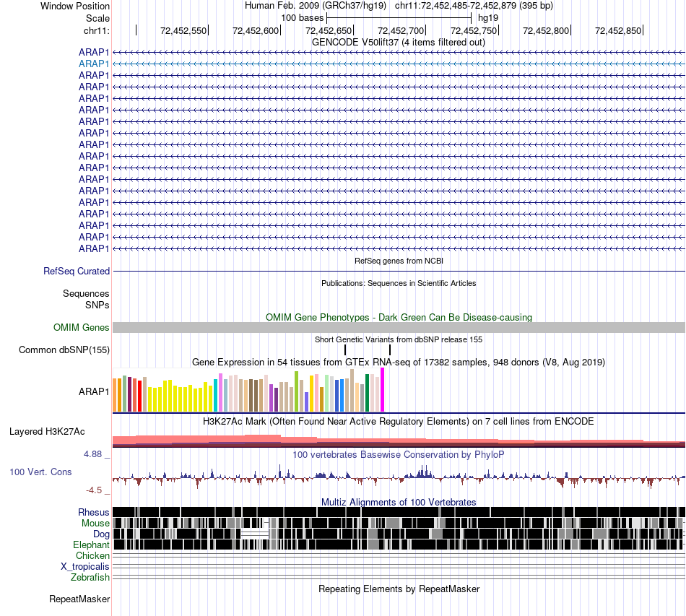Click the Common dbSNP(155) label

pyautogui.click(x=64, y=350)
